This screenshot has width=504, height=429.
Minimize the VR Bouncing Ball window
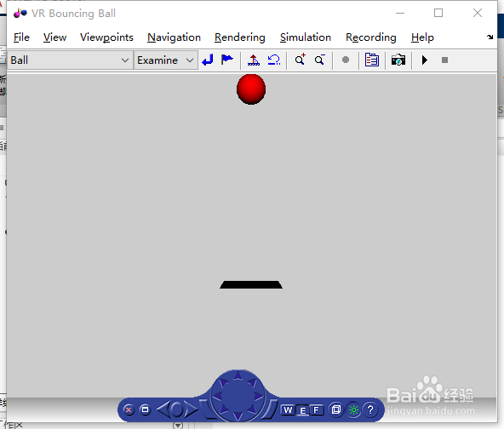click(400, 13)
